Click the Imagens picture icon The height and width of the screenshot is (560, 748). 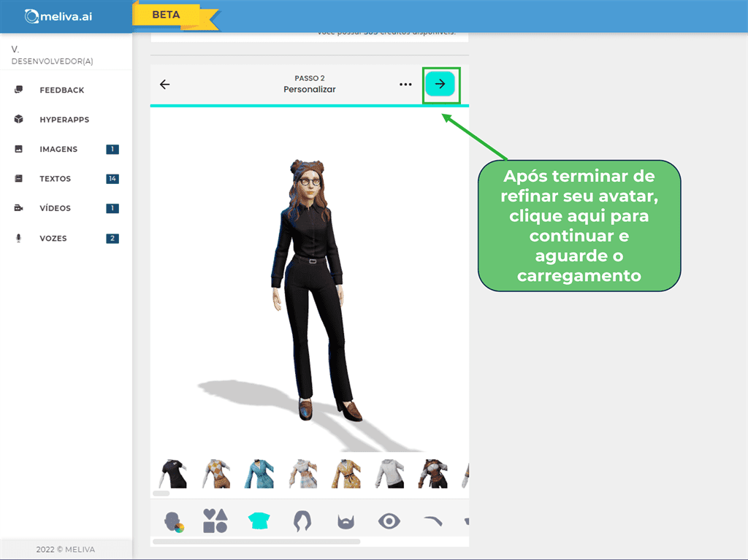(18, 149)
